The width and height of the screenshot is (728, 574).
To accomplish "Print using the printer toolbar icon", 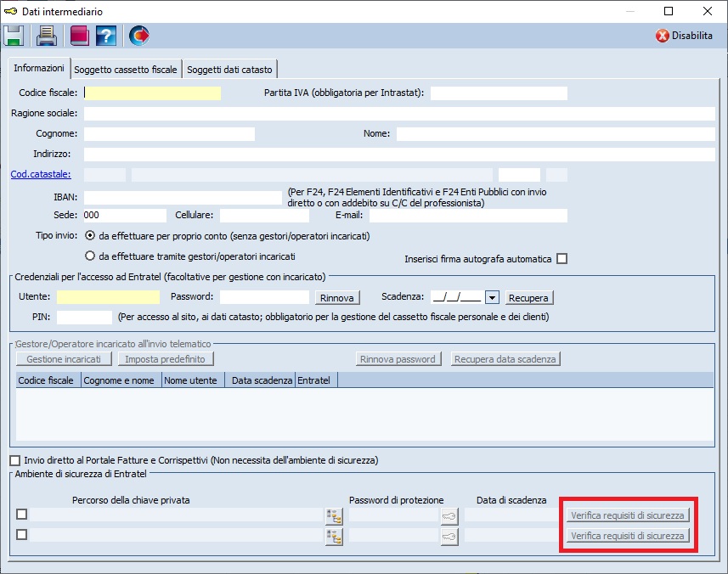I will (x=47, y=36).
